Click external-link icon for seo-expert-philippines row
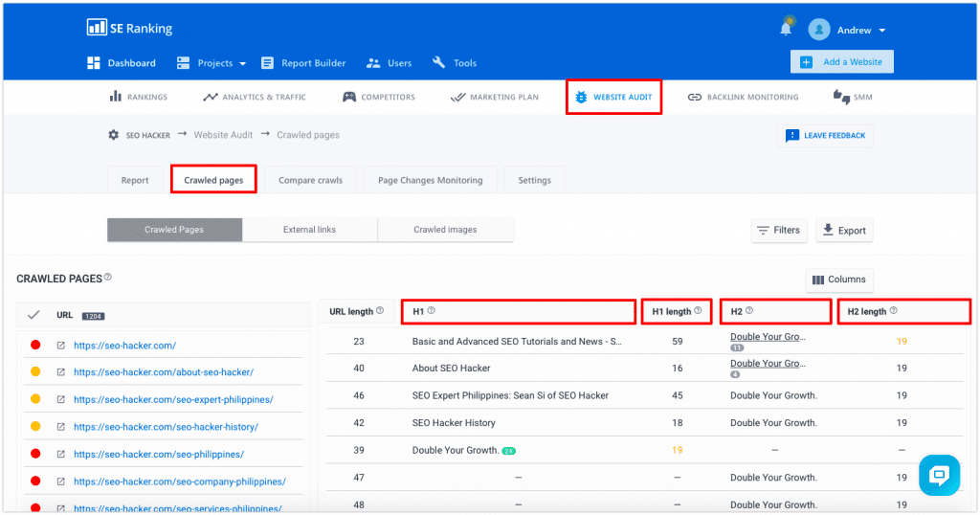The width and height of the screenshot is (980, 515). (x=60, y=399)
